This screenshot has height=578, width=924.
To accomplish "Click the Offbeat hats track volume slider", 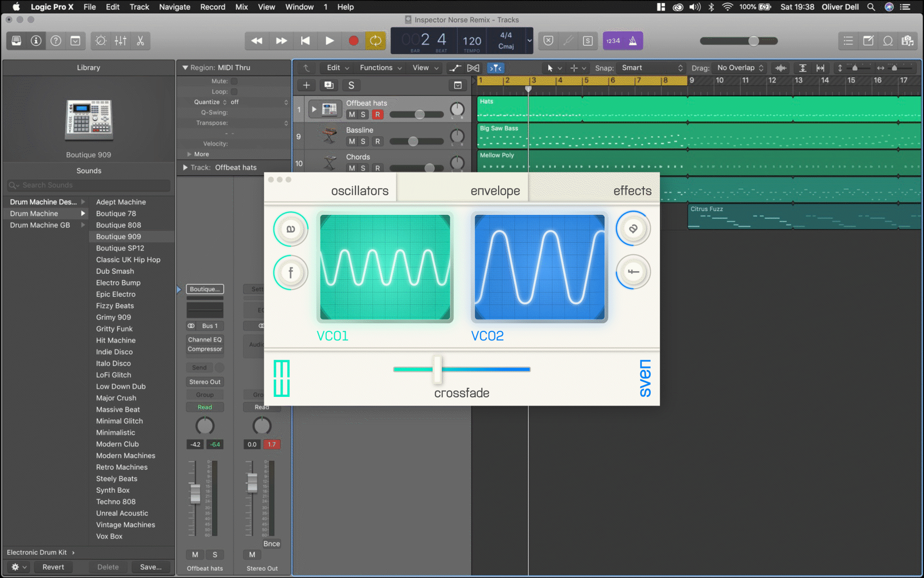I will pyautogui.click(x=416, y=115).
